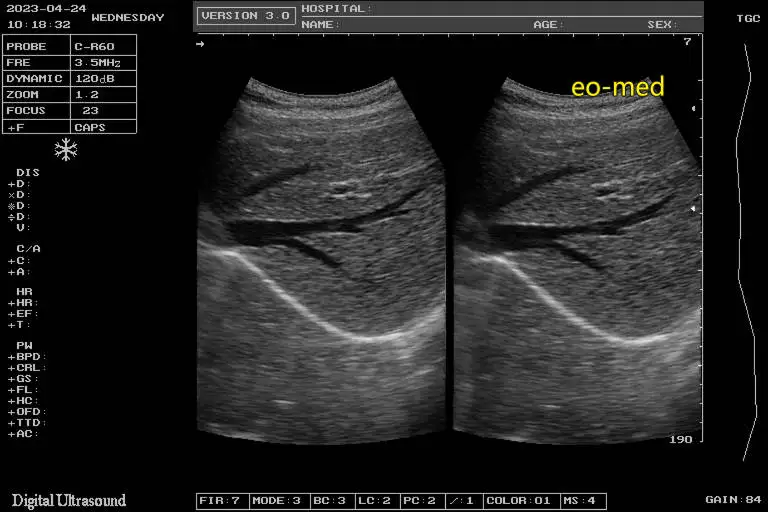
Task: Click the WEDNESDAY weekday label
Action: [128, 18]
